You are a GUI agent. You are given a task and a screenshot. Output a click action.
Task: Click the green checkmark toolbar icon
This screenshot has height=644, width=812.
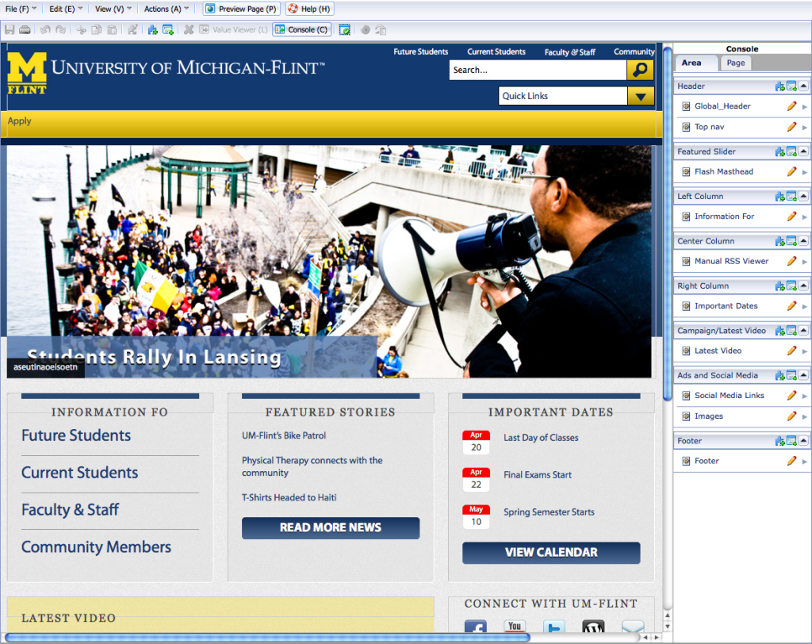click(x=344, y=30)
